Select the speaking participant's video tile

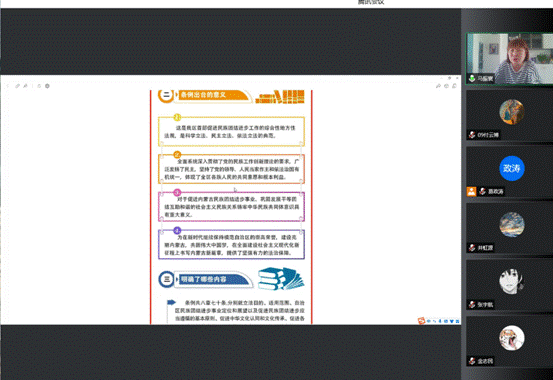coord(509,59)
